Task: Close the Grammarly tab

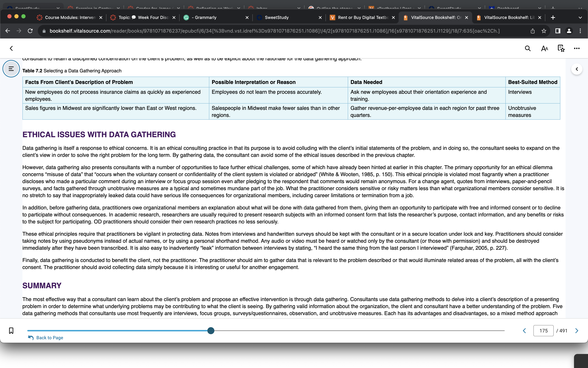Action: point(247,18)
